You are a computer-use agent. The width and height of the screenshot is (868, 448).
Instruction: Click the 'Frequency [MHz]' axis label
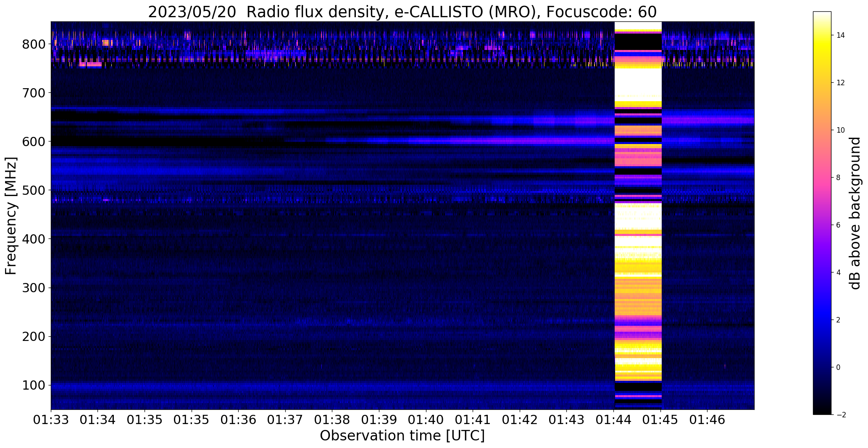coord(11,216)
